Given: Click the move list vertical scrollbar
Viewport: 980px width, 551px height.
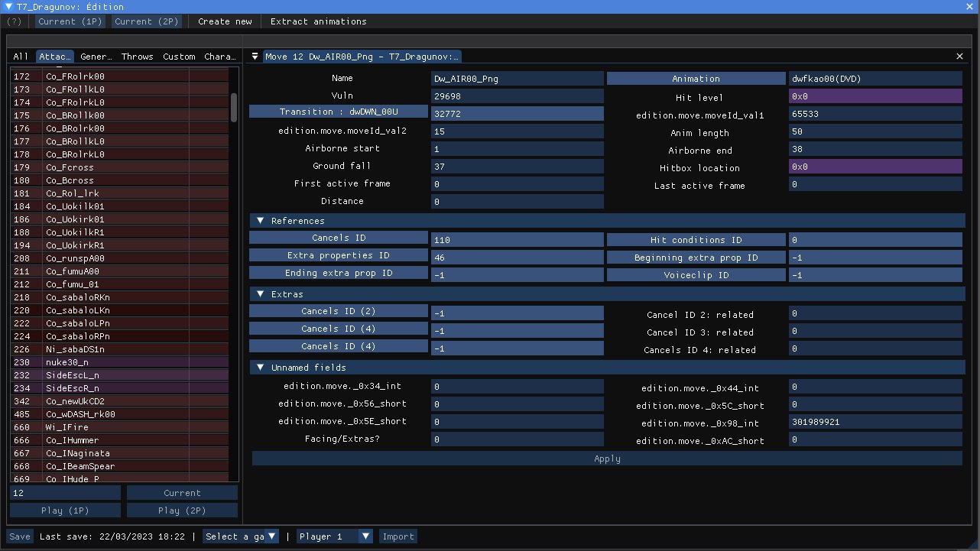Looking at the screenshot, I should (x=234, y=108).
